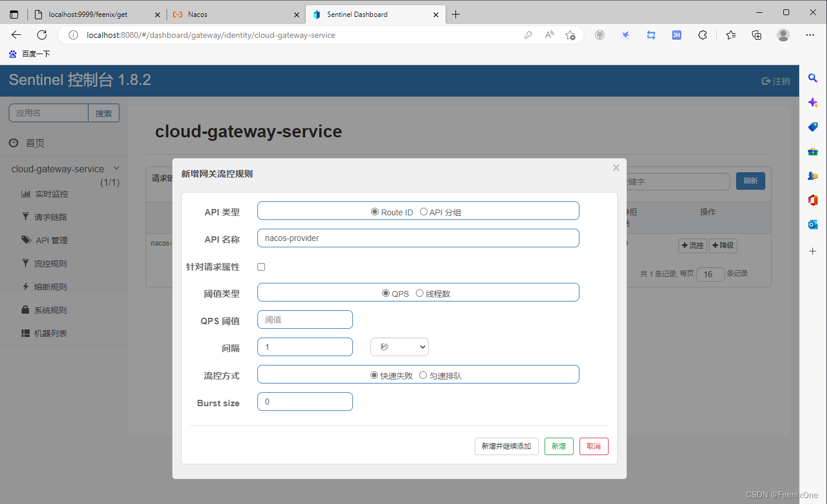This screenshot has width=827, height=504.
Task: Close the new gateway flow rule dialog
Action: [616, 168]
